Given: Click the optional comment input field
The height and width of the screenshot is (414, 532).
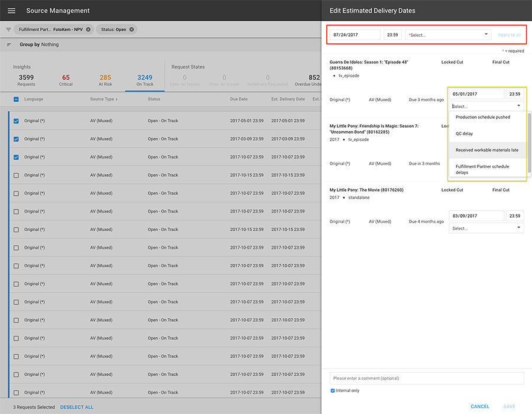Looking at the screenshot, I should pos(426,378).
